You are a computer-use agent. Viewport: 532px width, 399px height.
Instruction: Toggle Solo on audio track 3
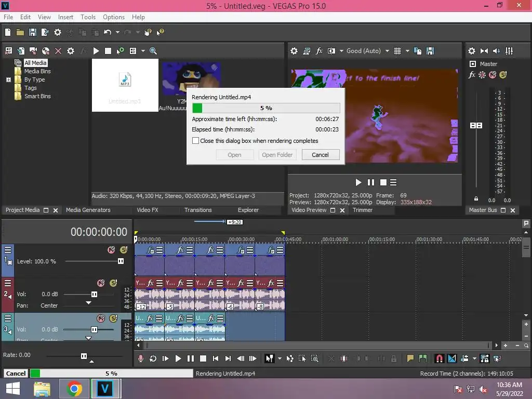click(113, 318)
